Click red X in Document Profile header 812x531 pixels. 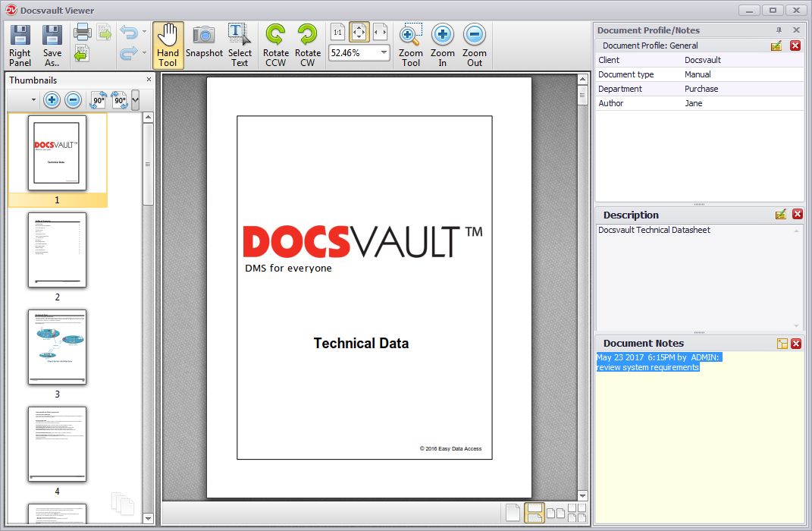[x=795, y=46]
